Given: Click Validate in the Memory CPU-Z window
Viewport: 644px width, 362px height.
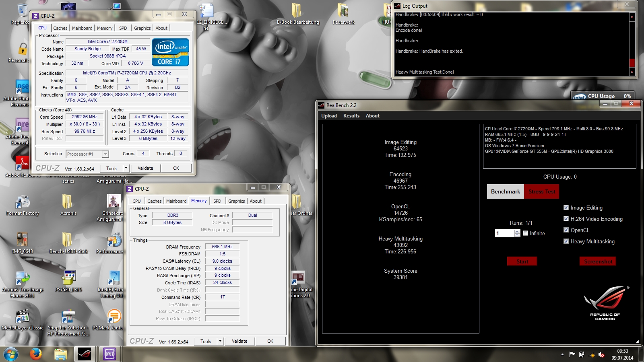Looking at the screenshot, I should pyautogui.click(x=239, y=341).
